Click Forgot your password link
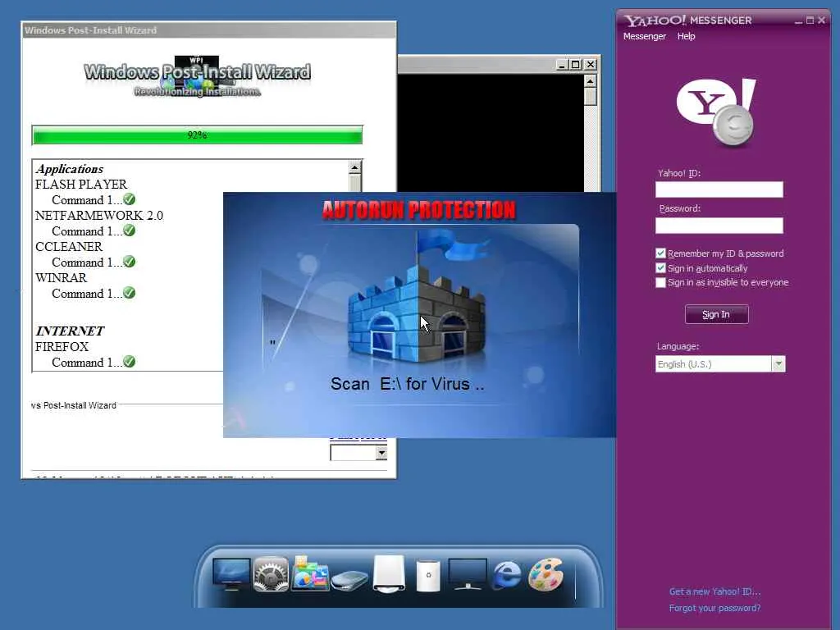Image resolution: width=840 pixels, height=630 pixels. (x=714, y=608)
